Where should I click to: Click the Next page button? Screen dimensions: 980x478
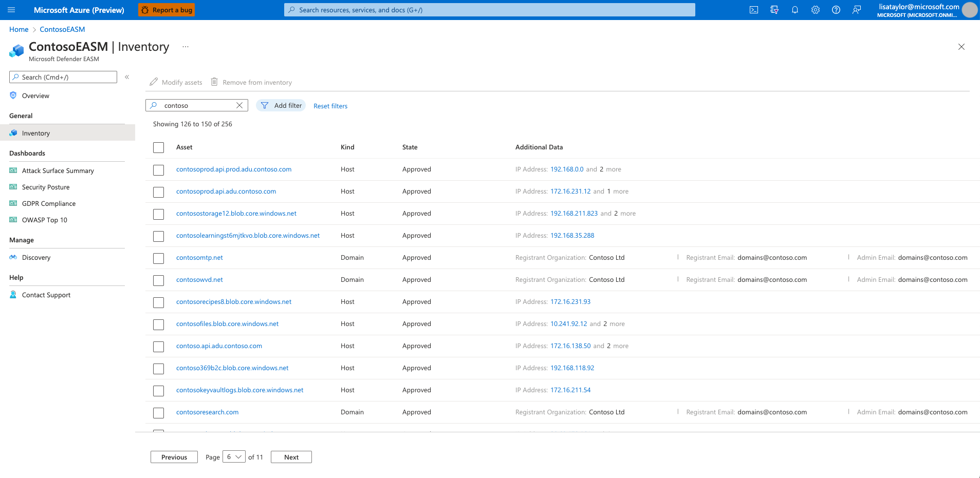pos(291,457)
